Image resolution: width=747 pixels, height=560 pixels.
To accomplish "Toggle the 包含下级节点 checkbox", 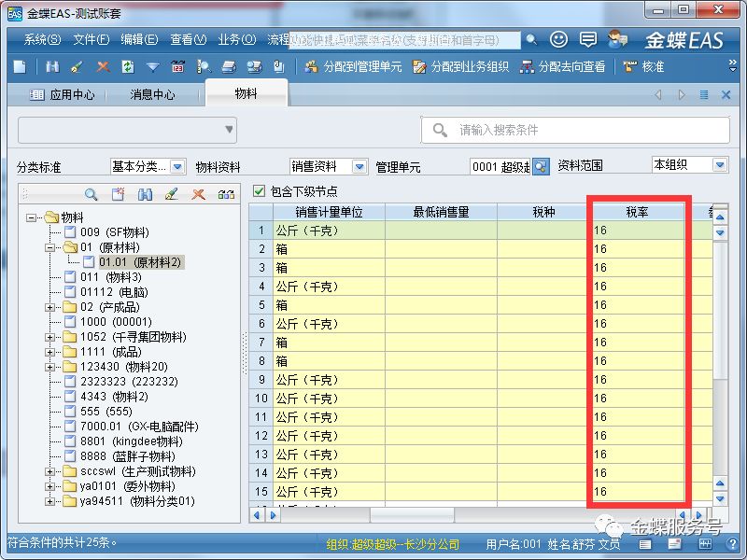I will pos(259,191).
